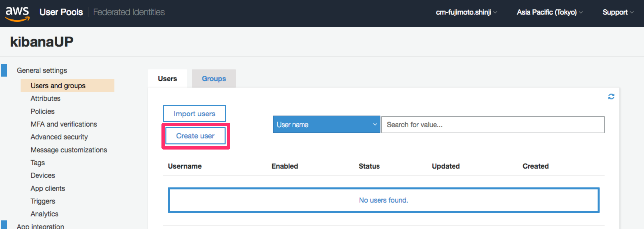The width and height of the screenshot is (644, 229).
Task: Go to Federated Identities
Action: [x=129, y=12]
